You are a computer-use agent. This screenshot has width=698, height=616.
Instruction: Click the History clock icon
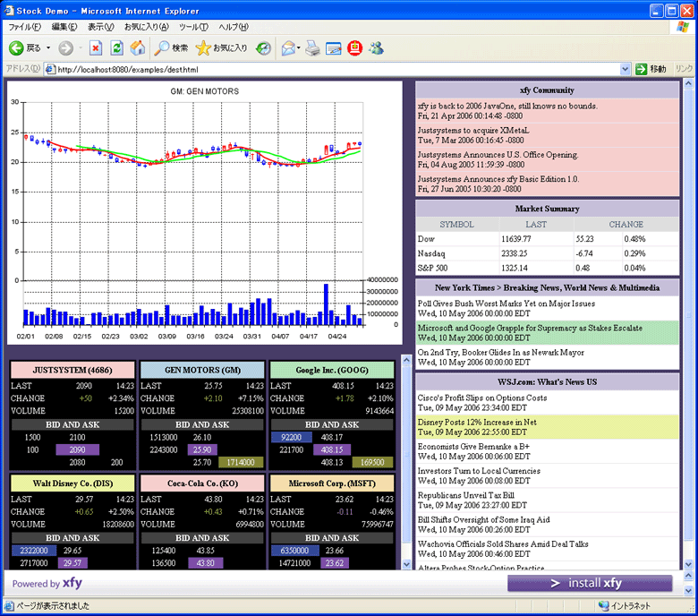click(x=263, y=47)
